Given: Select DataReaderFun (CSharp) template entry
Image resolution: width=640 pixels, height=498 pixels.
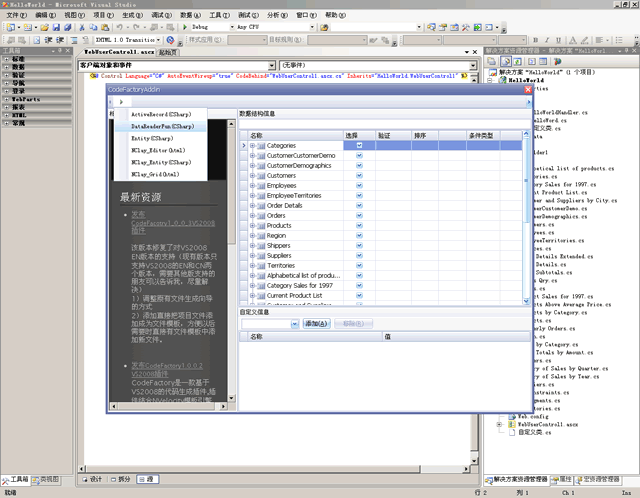Looking at the screenshot, I should coord(162,127).
